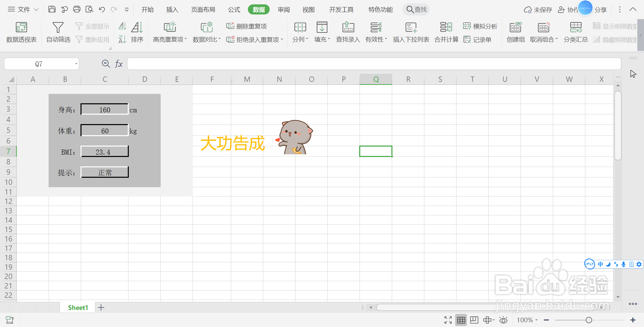Click the horizontal scrollbar thumb
This screenshot has width=644, height=327.
pos(486,307)
